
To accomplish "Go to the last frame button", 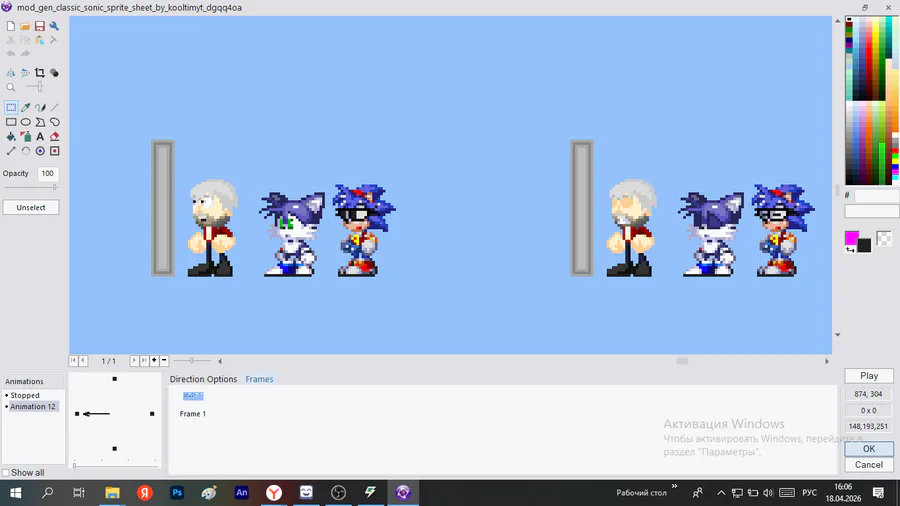I will click(x=144, y=360).
